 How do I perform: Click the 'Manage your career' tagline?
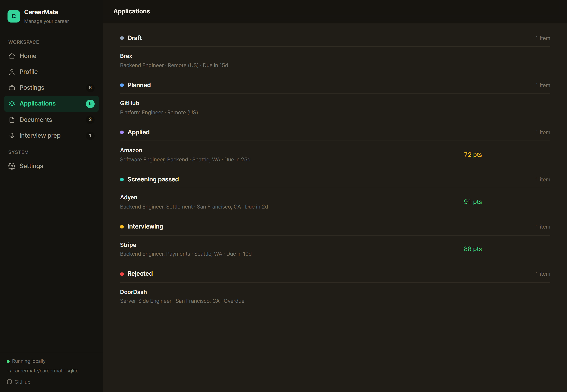tap(46, 21)
